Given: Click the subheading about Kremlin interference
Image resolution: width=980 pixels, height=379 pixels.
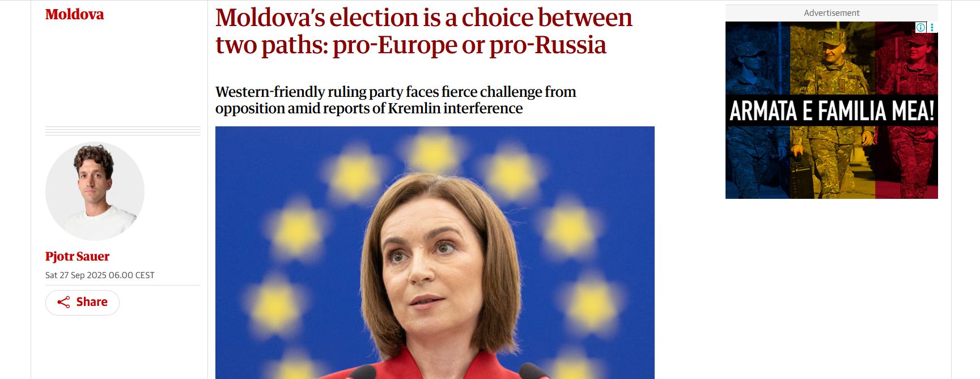Looking at the screenshot, I should pyautogui.click(x=396, y=100).
